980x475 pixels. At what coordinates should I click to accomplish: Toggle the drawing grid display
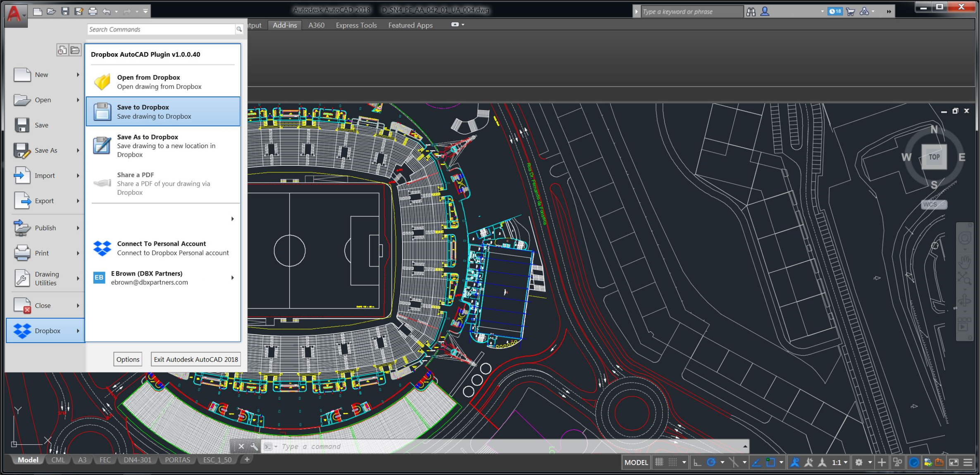click(659, 462)
